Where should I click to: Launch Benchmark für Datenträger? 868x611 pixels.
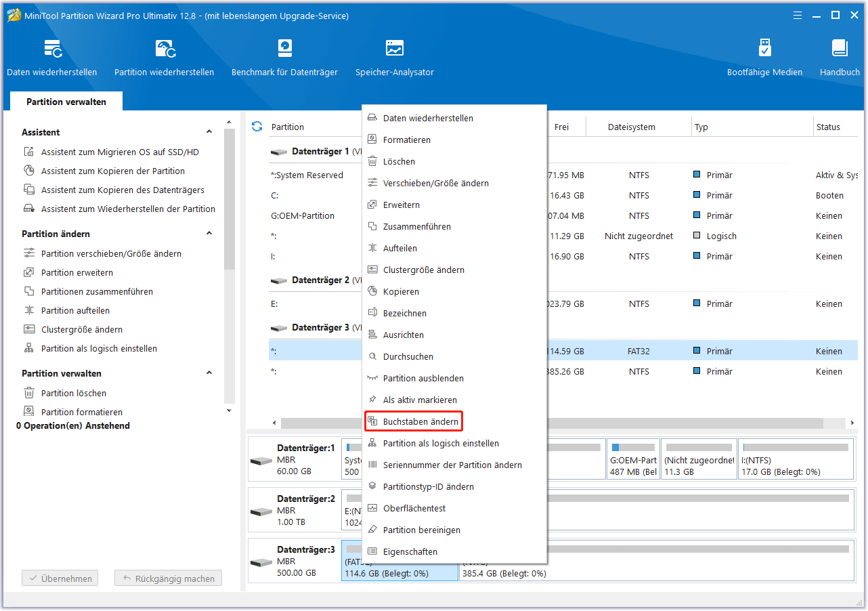[285, 58]
